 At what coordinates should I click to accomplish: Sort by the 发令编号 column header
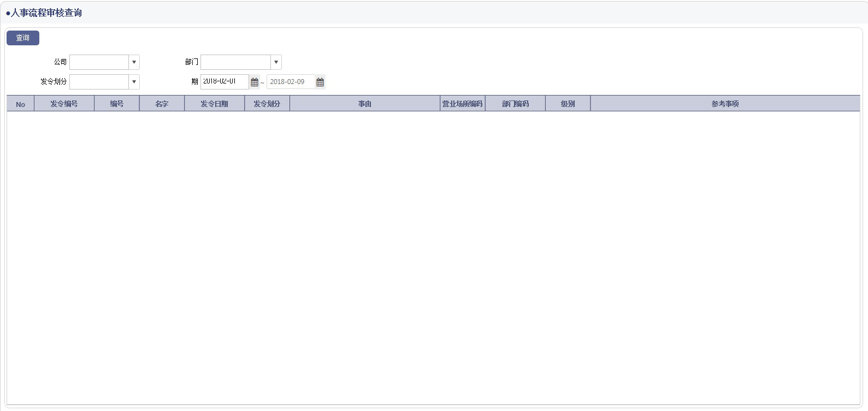(x=64, y=104)
